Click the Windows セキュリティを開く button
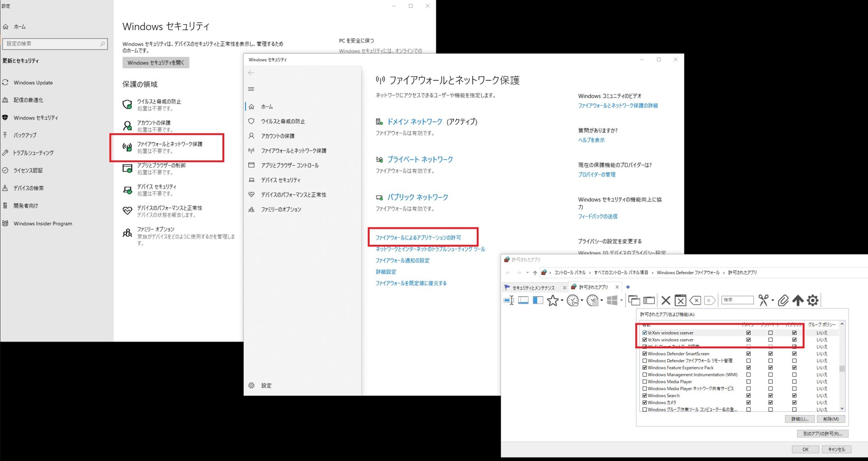Viewport: 868px width, 461px height. point(155,62)
